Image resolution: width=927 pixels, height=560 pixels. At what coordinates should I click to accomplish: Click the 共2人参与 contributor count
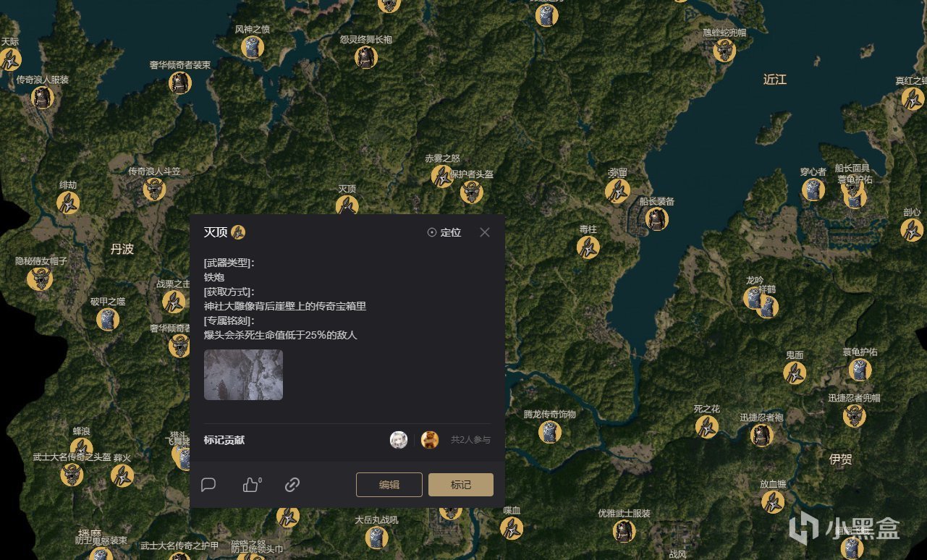point(470,440)
